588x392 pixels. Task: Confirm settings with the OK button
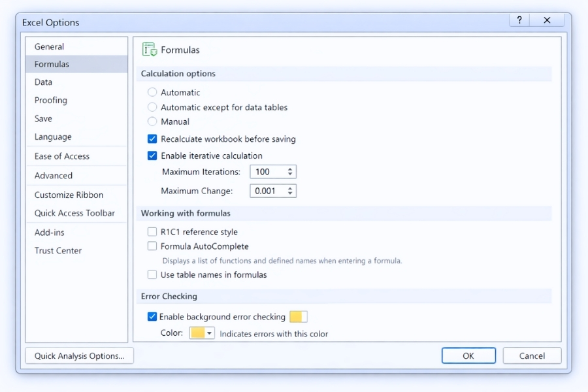click(468, 355)
